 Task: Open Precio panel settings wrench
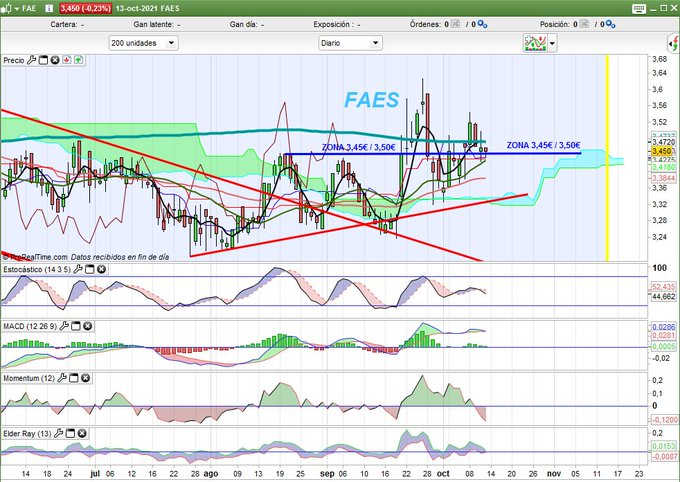coord(32,60)
